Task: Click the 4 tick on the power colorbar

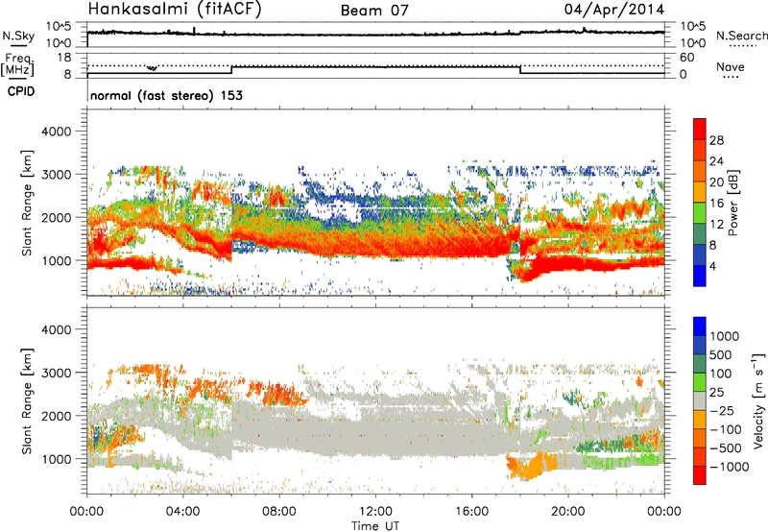Action: 712,267
